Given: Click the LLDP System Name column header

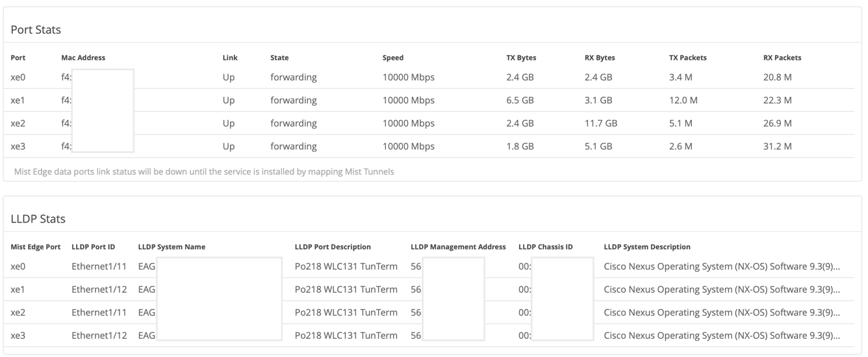Looking at the screenshot, I should pos(172,247).
